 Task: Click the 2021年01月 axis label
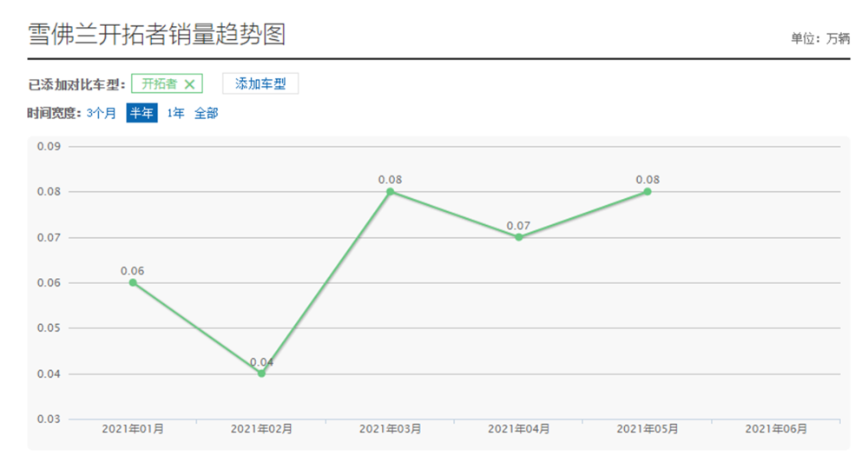click(x=133, y=428)
